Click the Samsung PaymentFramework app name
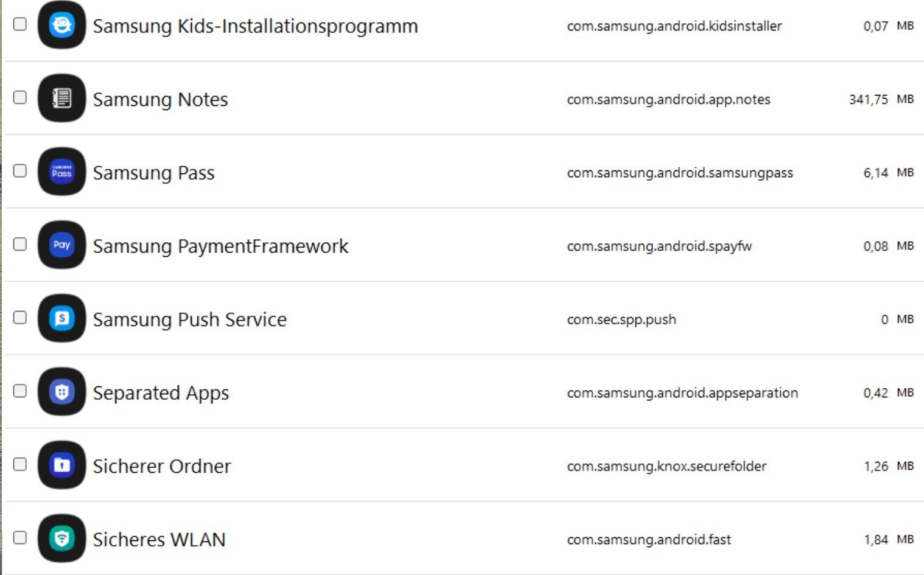924x575 pixels. click(220, 246)
